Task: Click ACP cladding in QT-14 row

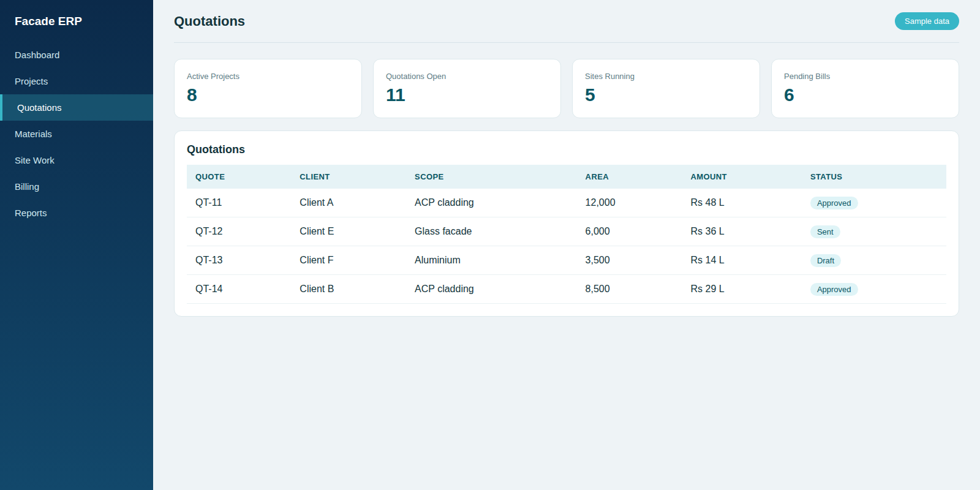Action: [x=444, y=289]
